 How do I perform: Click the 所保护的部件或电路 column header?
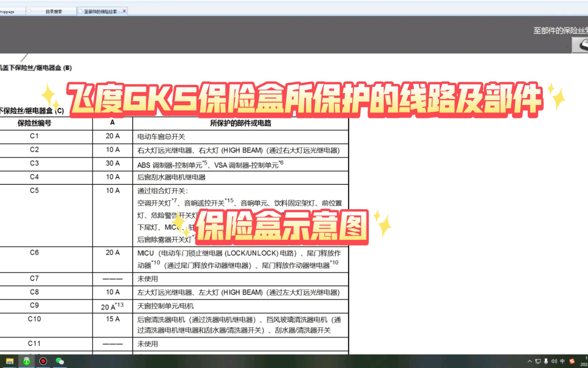tap(241, 123)
